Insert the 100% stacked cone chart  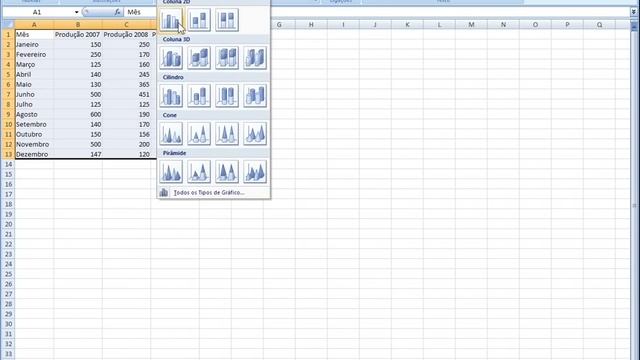pyautogui.click(x=227, y=133)
